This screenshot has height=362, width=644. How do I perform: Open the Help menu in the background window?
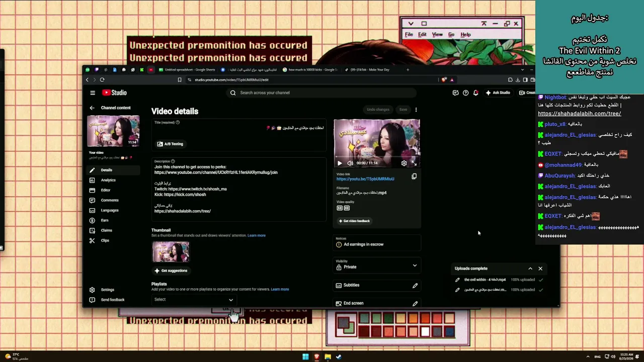(466, 35)
